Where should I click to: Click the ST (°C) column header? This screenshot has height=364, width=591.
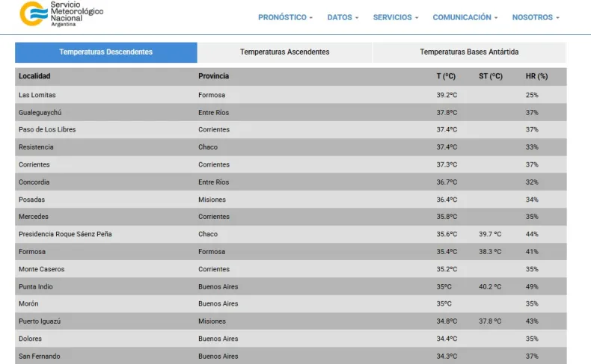pyautogui.click(x=491, y=76)
